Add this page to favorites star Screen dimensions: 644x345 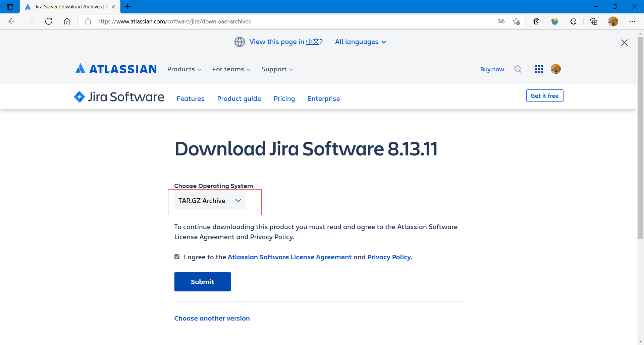[x=516, y=21]
